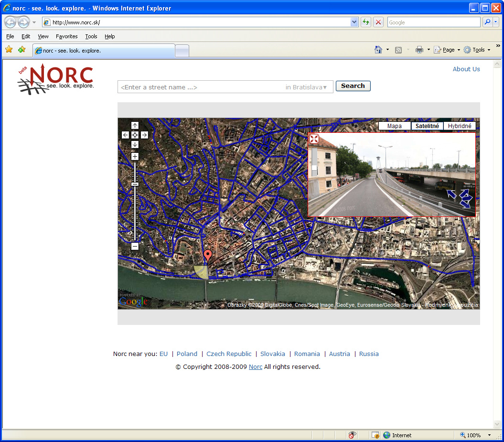Open the Tools menu in menu bar
This screenshot has height=442, width=504.
(91, 36)
